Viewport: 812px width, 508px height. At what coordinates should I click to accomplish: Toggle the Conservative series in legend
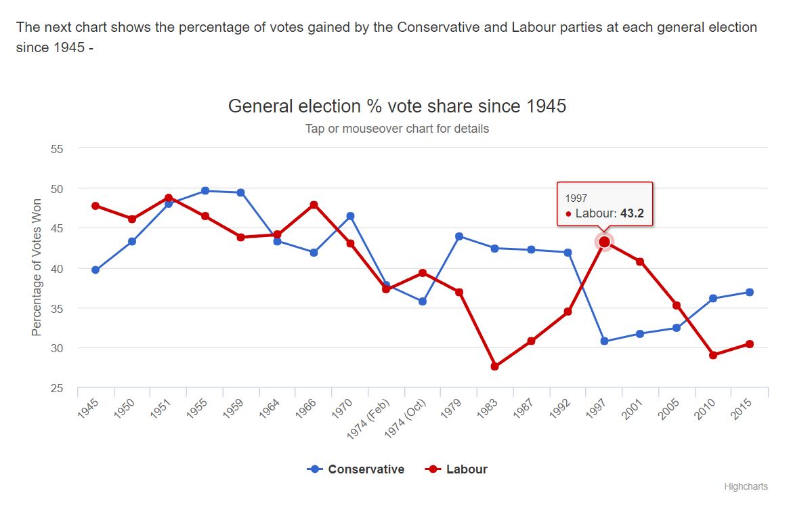click(x=356, y=469)
